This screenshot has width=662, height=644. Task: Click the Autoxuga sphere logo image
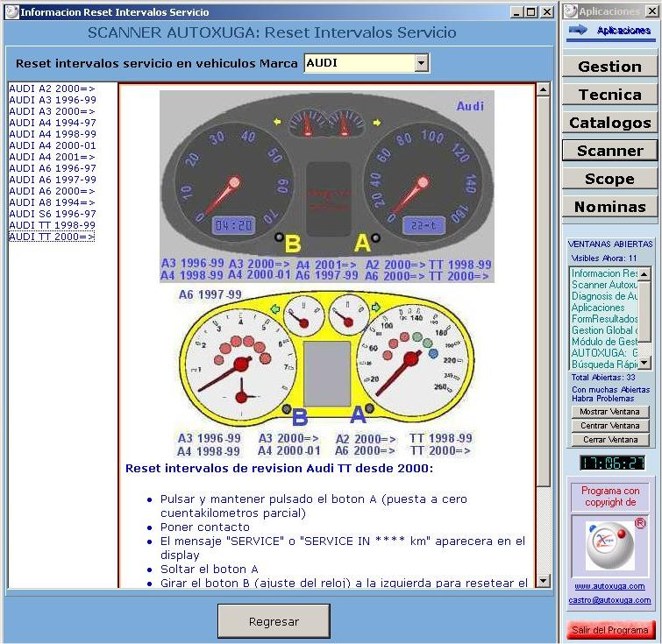click(x=610, y=545)
